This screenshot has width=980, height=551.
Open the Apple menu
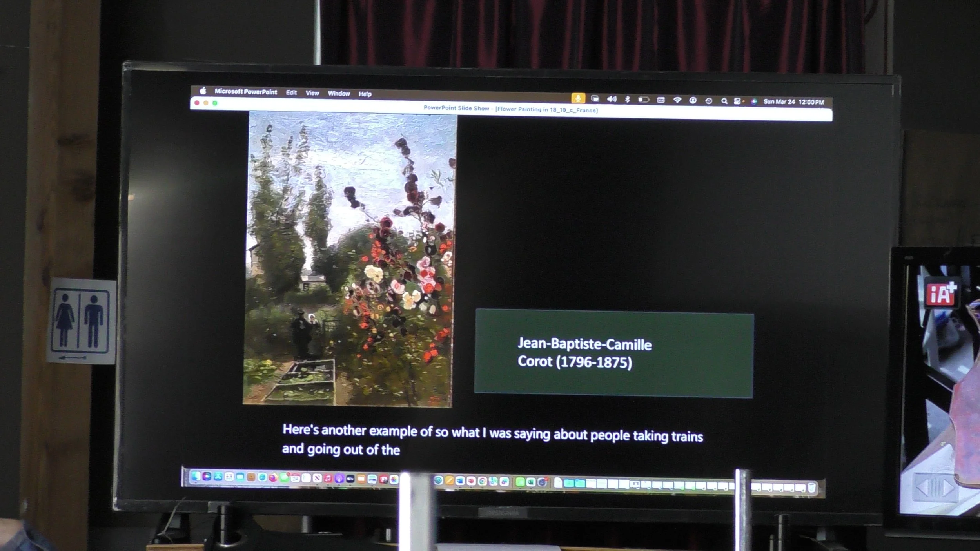203,91
